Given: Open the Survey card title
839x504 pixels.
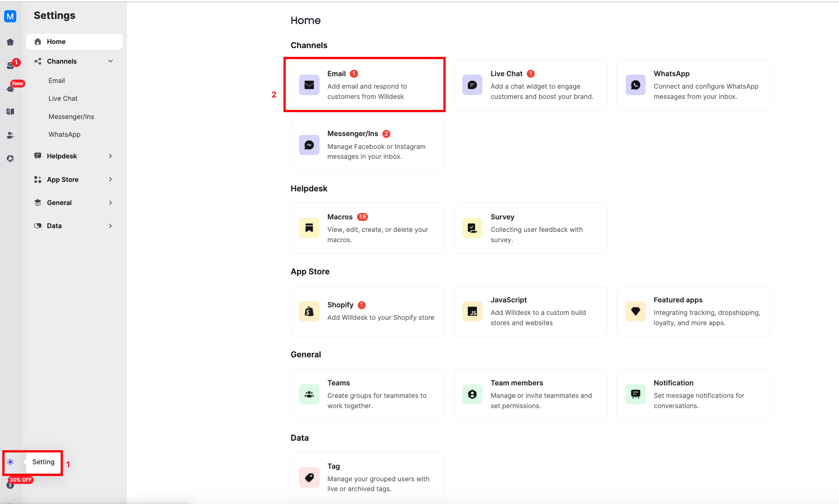Looking at the screenshot, I should click(x=502, y=217).
